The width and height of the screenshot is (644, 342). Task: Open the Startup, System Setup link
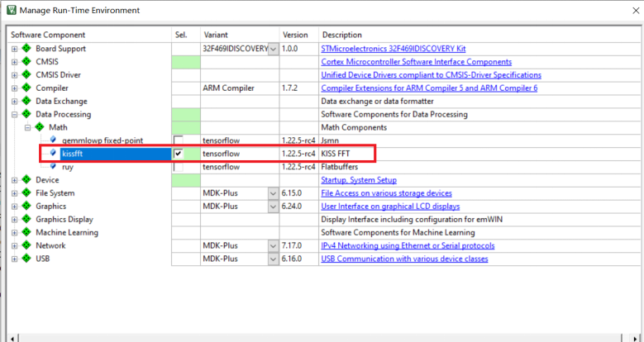358,180
